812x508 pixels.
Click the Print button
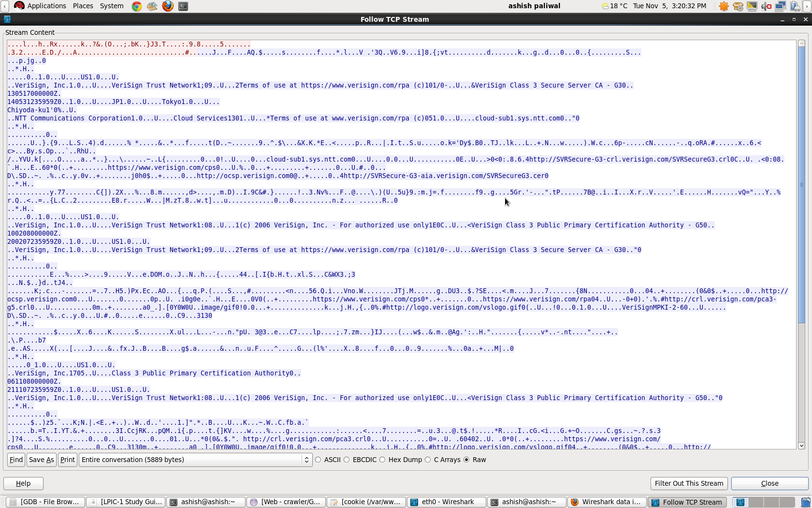[68, 460]
